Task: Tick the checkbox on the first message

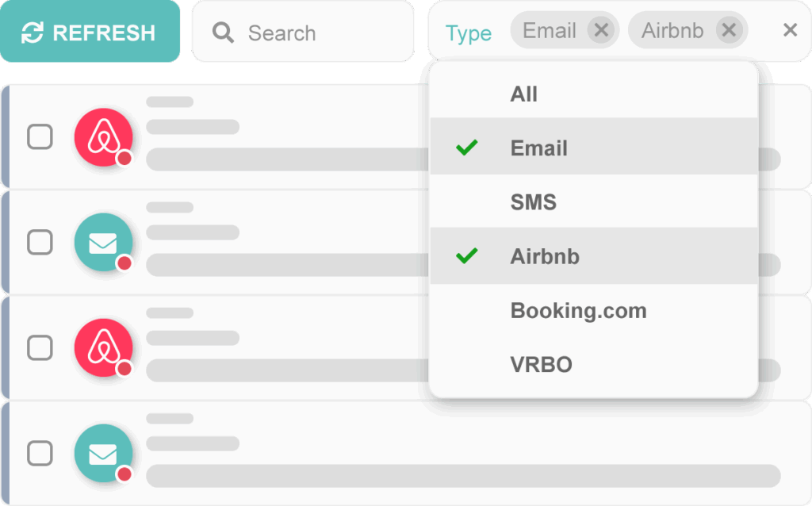Action: coord(40,136)
